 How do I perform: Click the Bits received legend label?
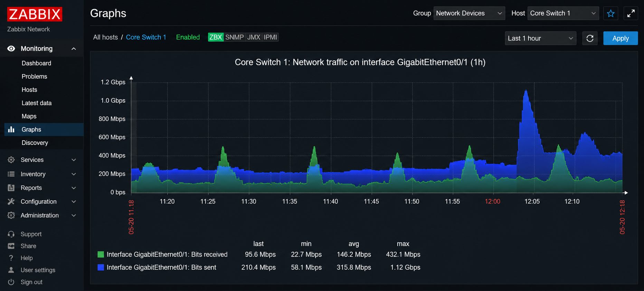[167, 254]
